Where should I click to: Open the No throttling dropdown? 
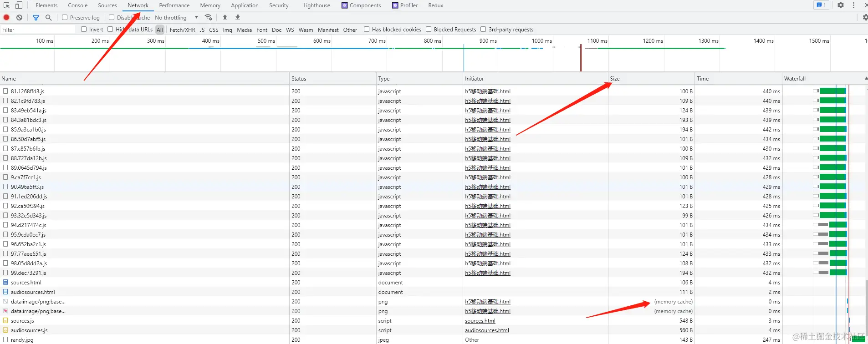click(177, 18)
